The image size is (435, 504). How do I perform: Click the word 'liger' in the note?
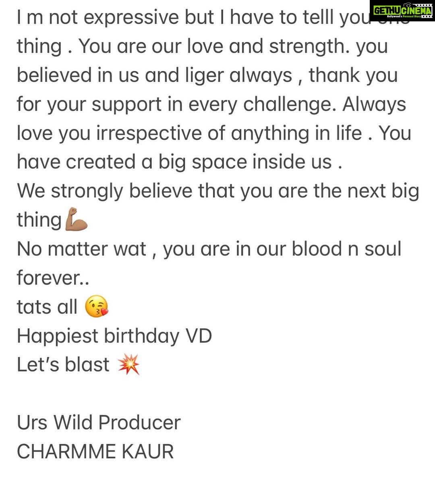pos(203,75)
